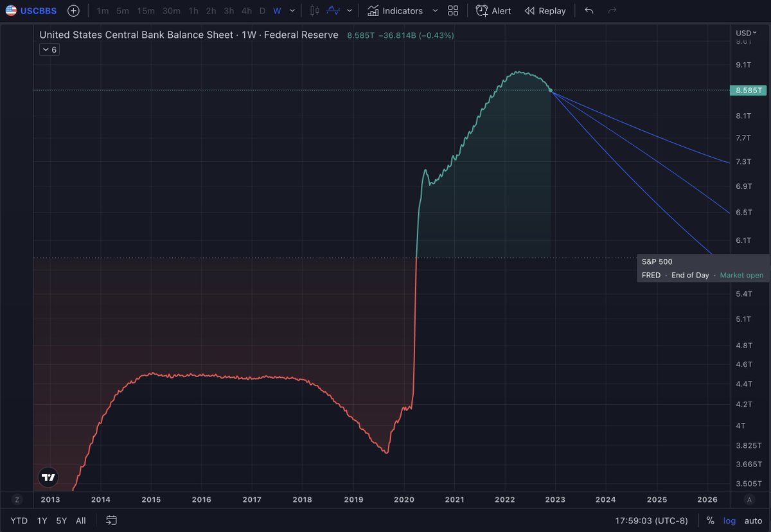Enable logarithmic price scale
The image size is (771, 532).
click(x=729, y=520)
